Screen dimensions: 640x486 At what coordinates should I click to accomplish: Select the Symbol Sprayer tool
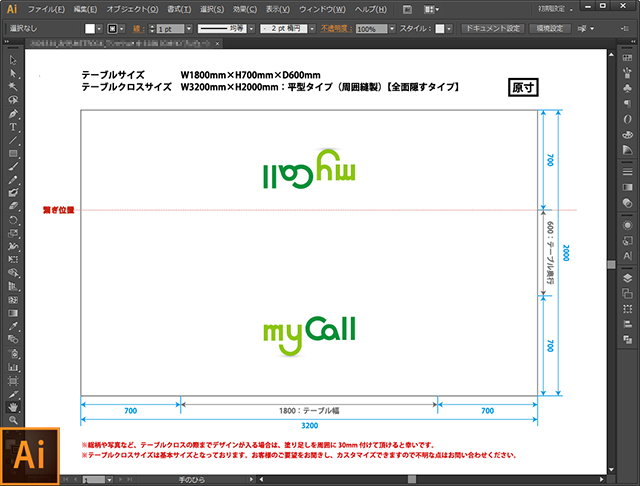click(x=13, y=353)
